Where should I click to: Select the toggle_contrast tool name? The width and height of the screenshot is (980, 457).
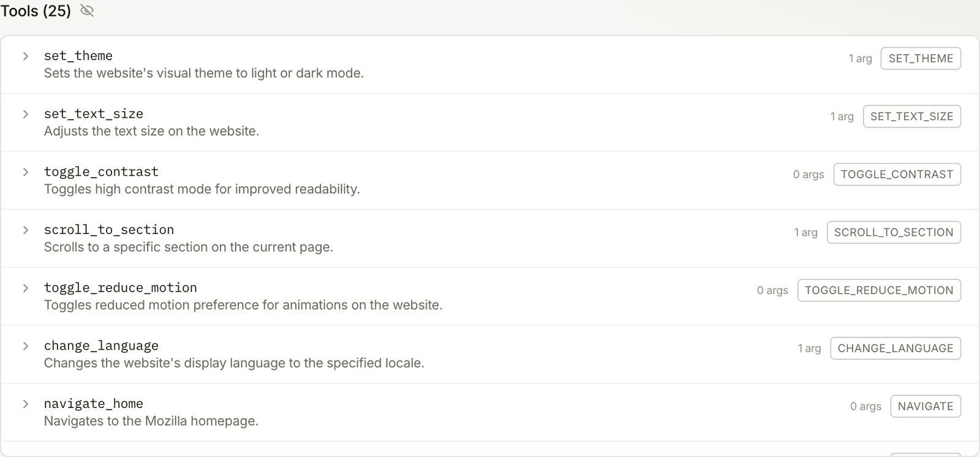(101, 172)
